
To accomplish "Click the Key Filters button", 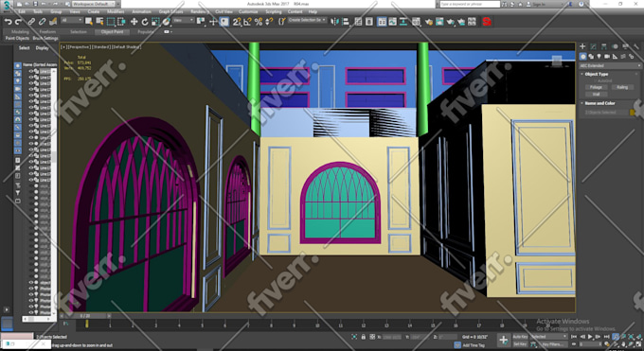I will [553, 344].
